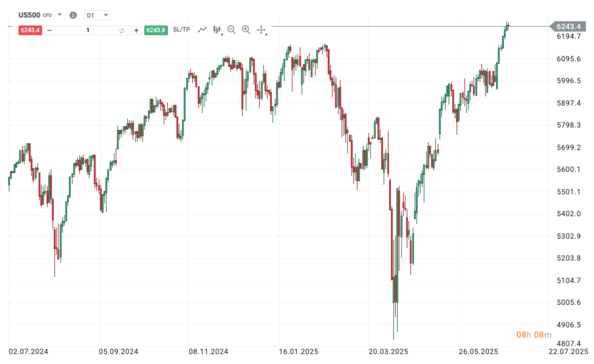Viewport: 594px width, 364px height.
Task: Expand the US500 instrument selector arrow
Action: pos(60,15)
